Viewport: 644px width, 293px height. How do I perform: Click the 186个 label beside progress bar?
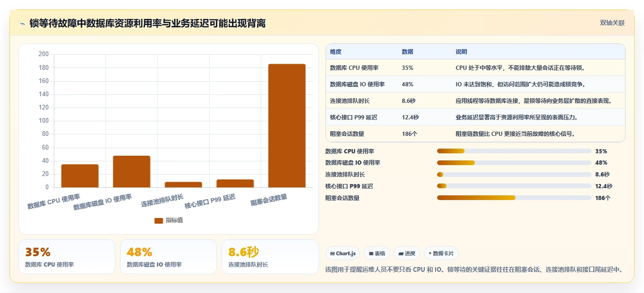[603, 198]
